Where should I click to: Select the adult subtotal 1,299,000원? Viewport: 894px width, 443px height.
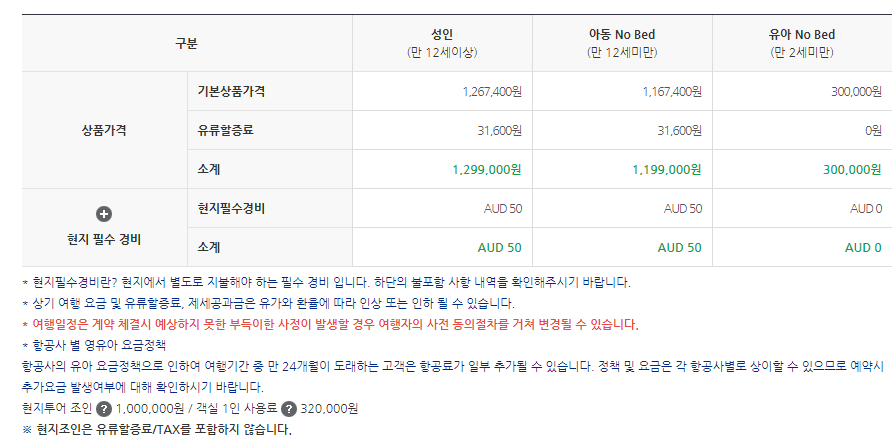pyautogui.click(x=487, y=169)
